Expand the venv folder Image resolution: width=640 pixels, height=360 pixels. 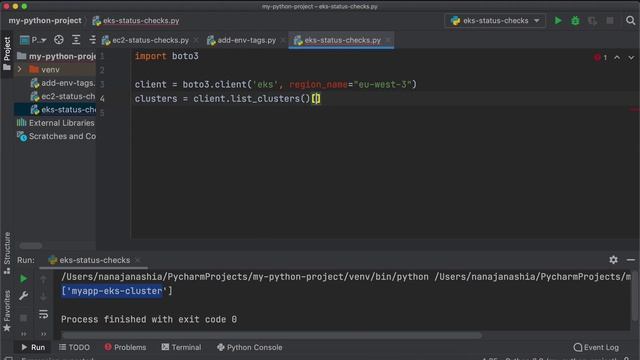point(19,69)
